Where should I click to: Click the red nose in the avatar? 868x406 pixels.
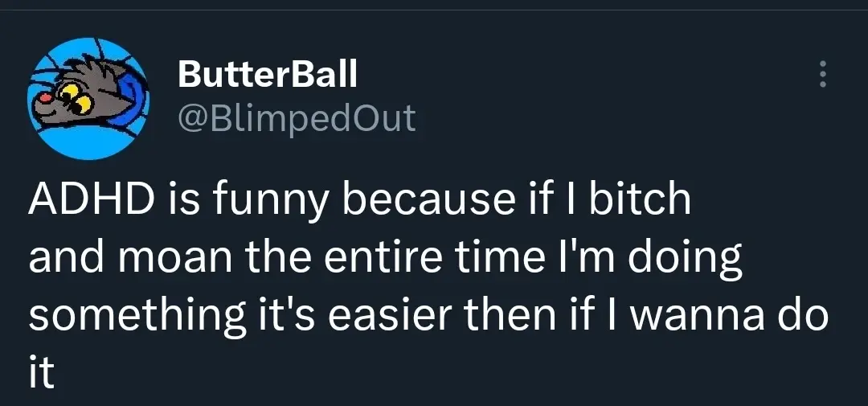point(46,97)
